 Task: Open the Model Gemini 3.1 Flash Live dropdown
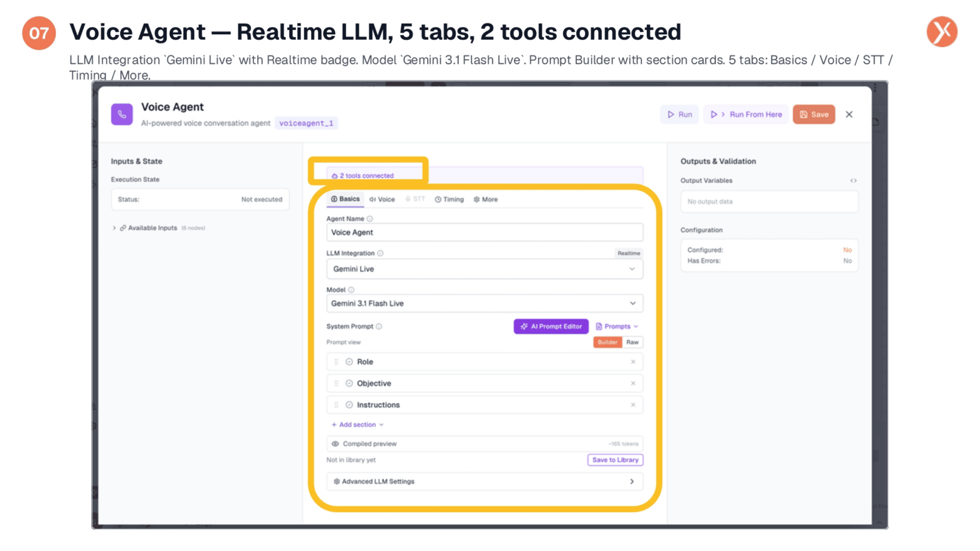click(484, 304)
